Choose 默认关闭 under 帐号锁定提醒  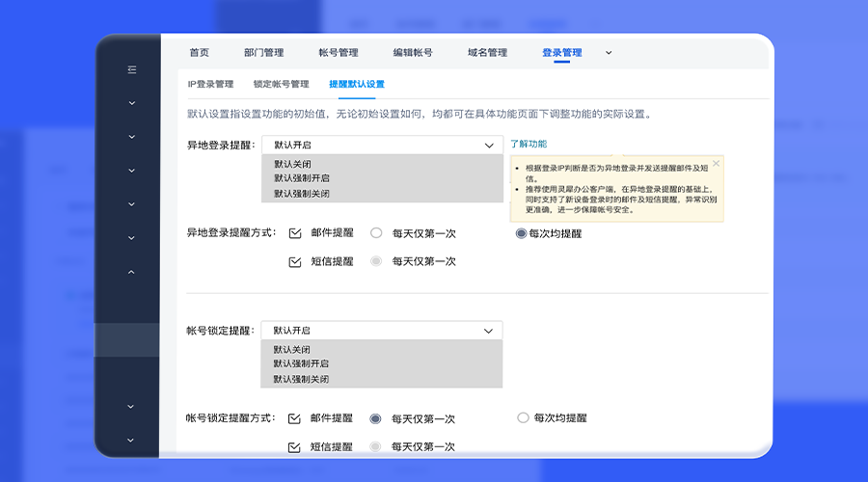click(x=291, y=349)
